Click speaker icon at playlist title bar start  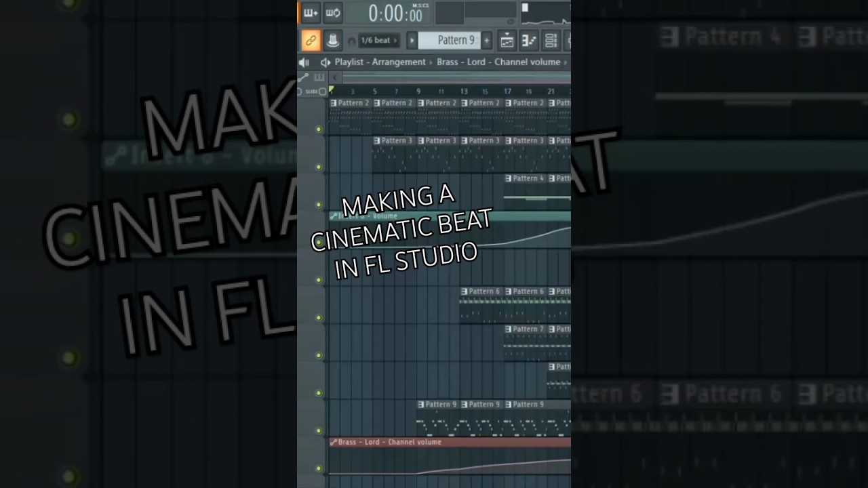pyautogui.click(x=304, y=62)
